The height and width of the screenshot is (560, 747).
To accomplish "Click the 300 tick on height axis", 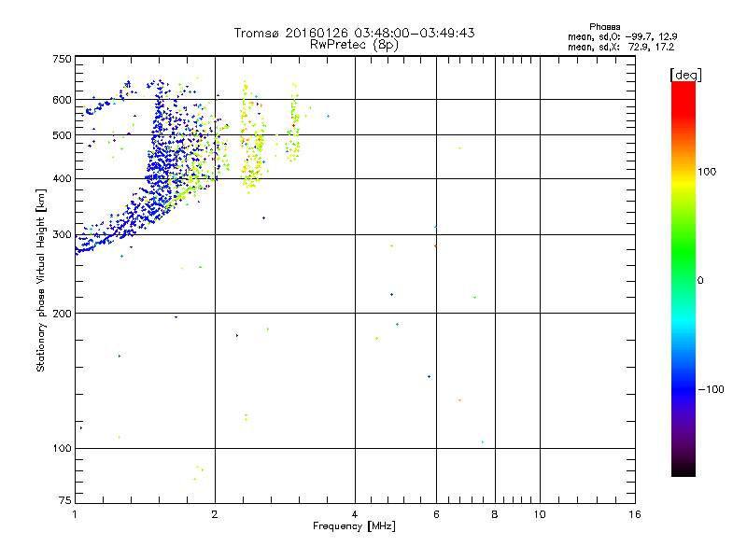I will point(62,235).
